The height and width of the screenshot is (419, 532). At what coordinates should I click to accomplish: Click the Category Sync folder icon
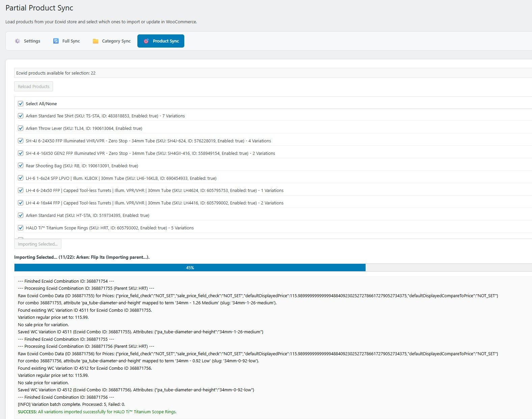point(96,41)
